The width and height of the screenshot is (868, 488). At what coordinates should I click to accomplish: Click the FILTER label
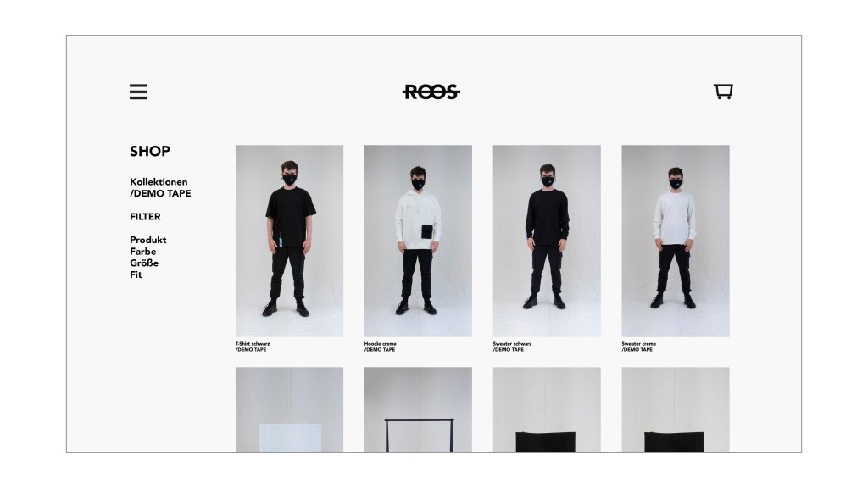point(145,217)
